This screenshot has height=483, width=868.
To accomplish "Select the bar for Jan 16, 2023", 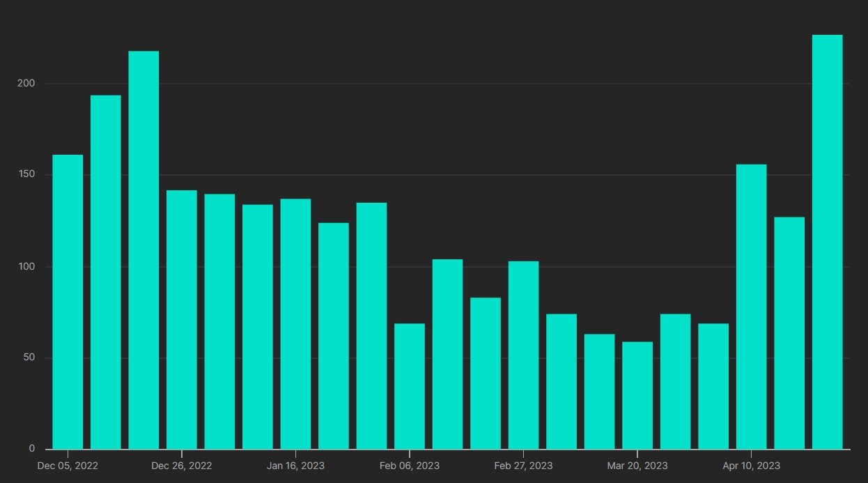I will (295, 323).
